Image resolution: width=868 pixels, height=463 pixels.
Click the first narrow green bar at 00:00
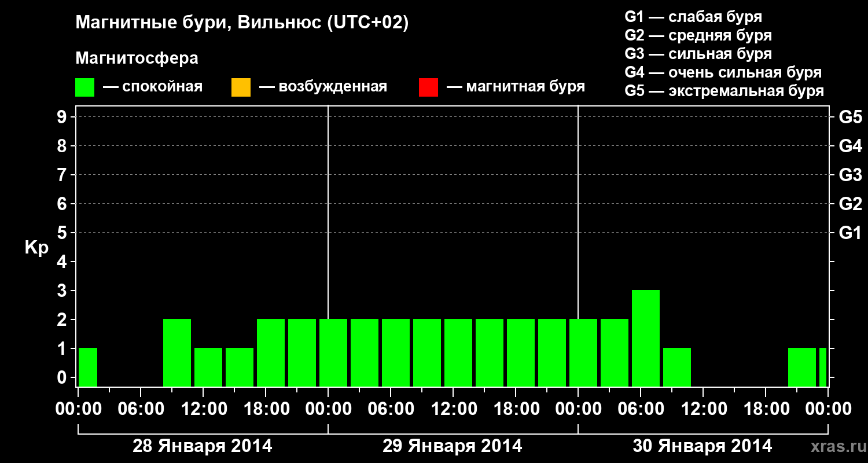point(88,367)
